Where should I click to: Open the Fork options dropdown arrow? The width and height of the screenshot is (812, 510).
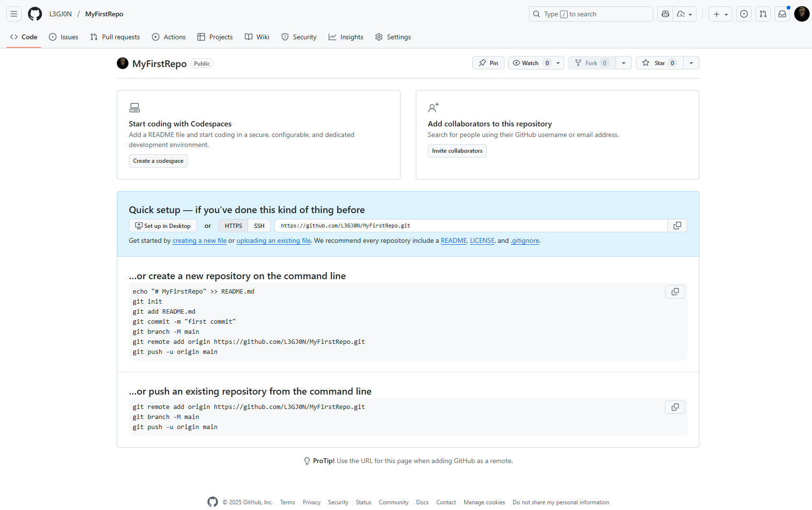623,62
